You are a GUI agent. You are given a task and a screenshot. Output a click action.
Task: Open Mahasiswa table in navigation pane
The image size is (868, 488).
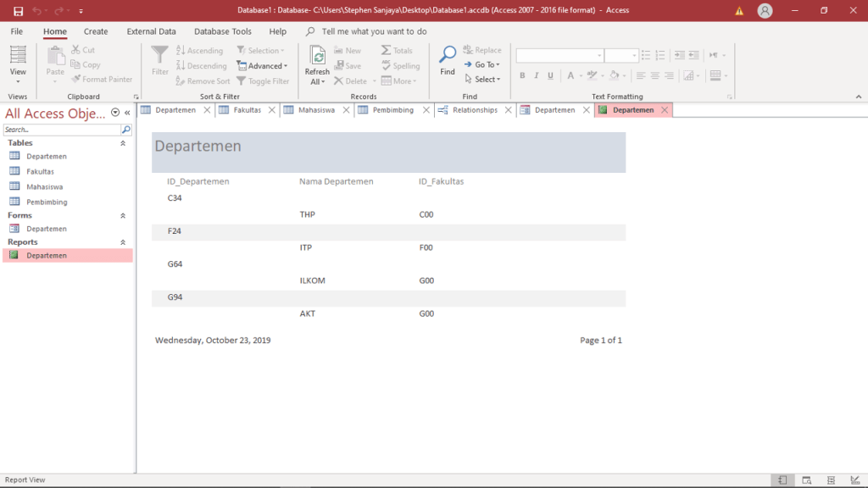pos(44,187)
